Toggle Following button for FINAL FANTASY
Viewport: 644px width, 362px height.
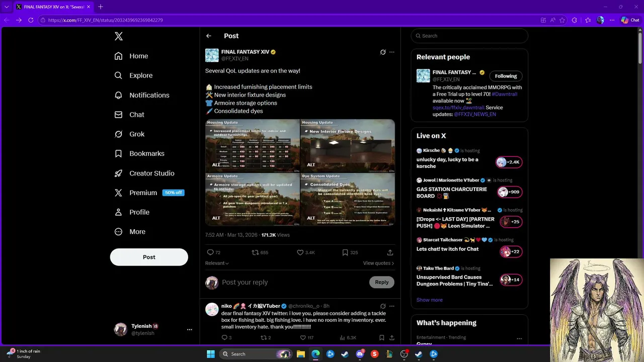[x=506, y=76]
